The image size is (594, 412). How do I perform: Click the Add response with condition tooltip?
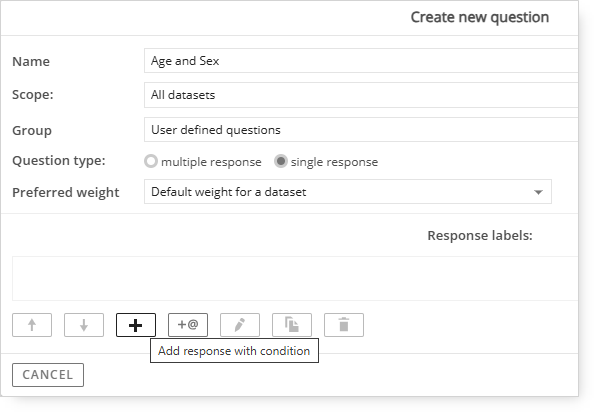234,351
